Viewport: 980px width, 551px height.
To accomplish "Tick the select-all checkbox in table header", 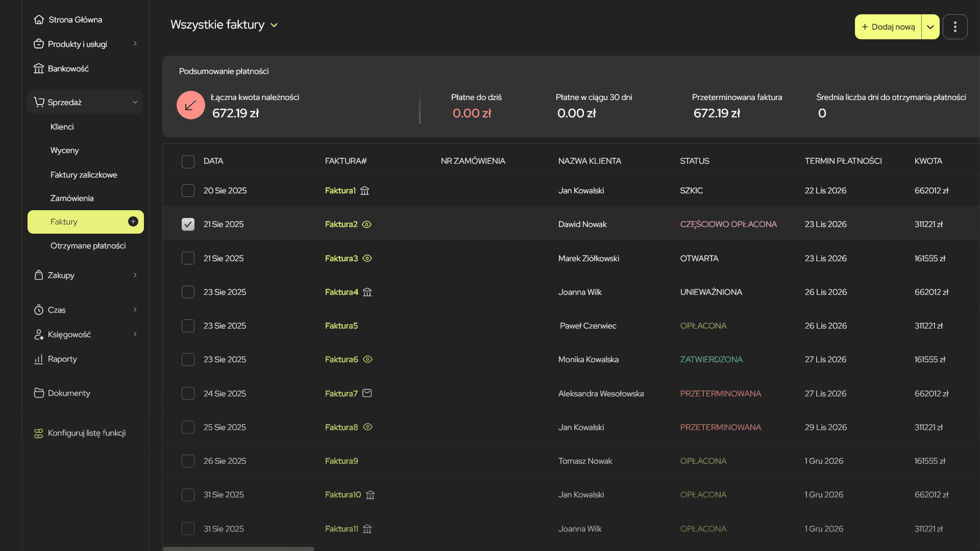I will tap(188, 162).
